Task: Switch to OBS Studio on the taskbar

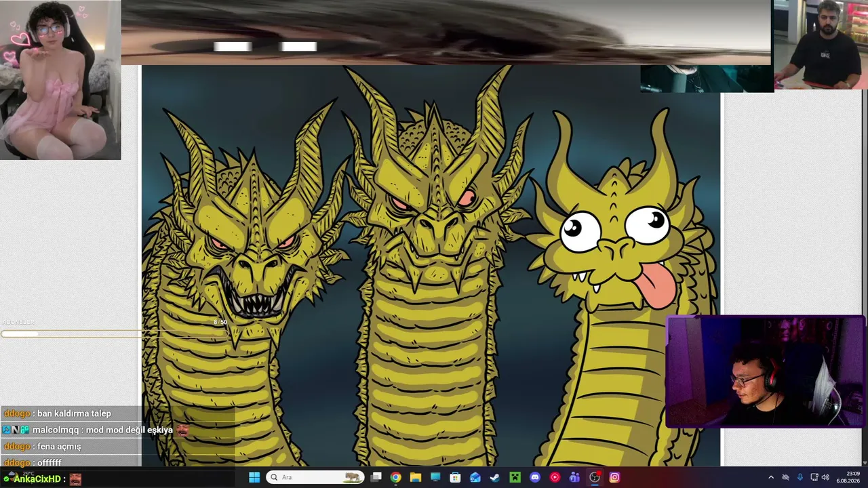Action: coord(595,477)
